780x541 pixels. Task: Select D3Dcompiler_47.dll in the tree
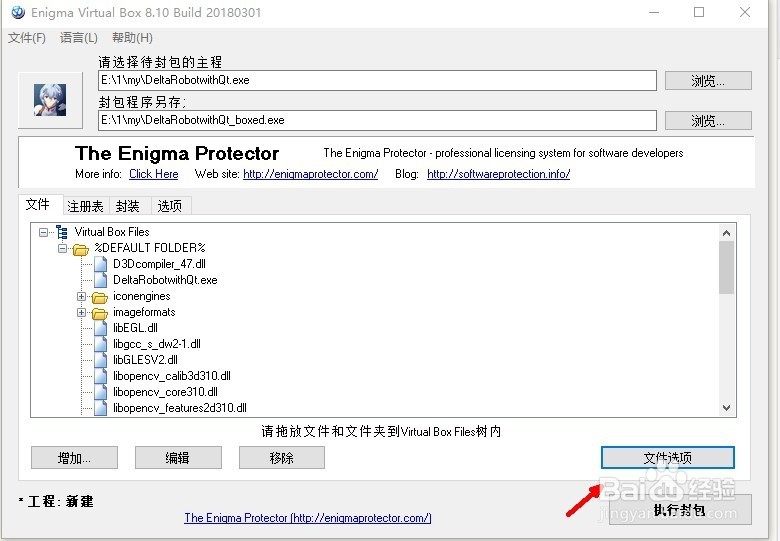(159, 264)
